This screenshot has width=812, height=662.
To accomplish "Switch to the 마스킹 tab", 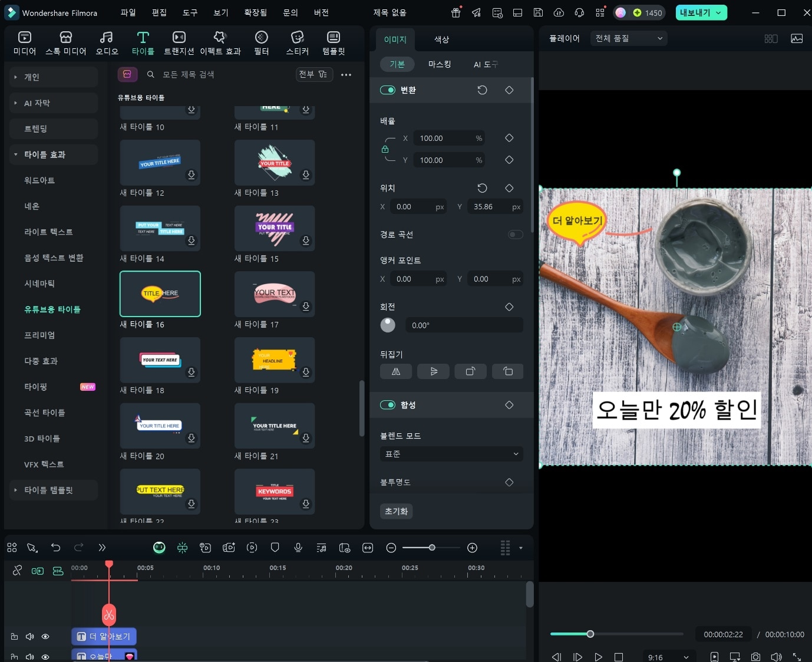I will (440, 64).
